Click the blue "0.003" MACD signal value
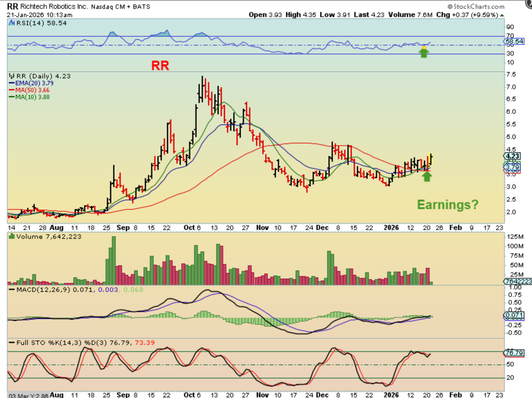The image size is (532, 398). [x=108, y=290]
